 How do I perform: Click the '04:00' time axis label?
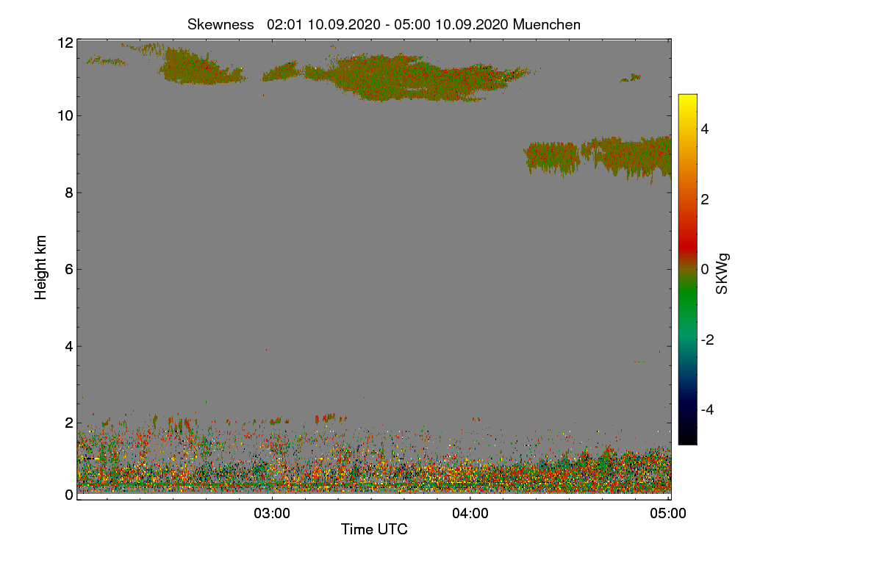point(470,514)
